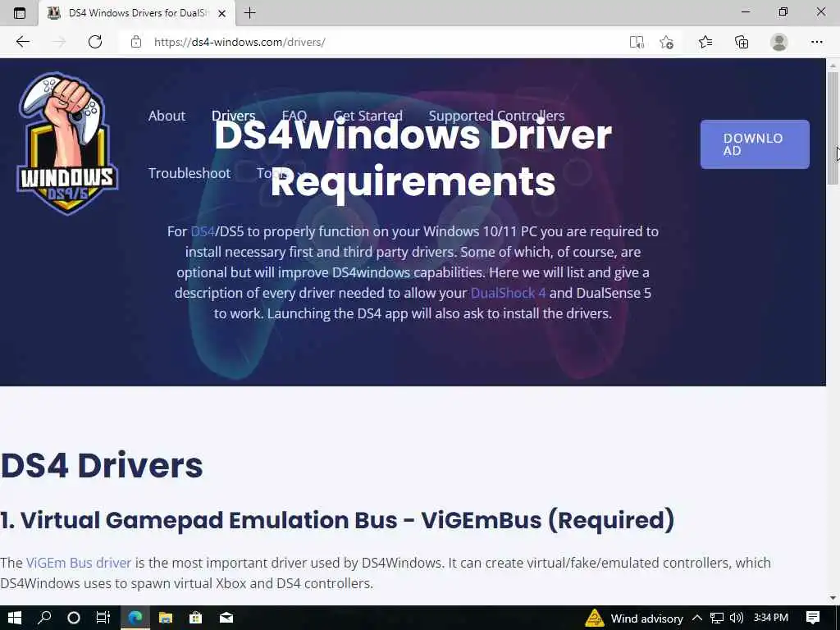Click the scrollbar down arrow
This screenshot has width=840, height=630.
[x=833, y=598]
